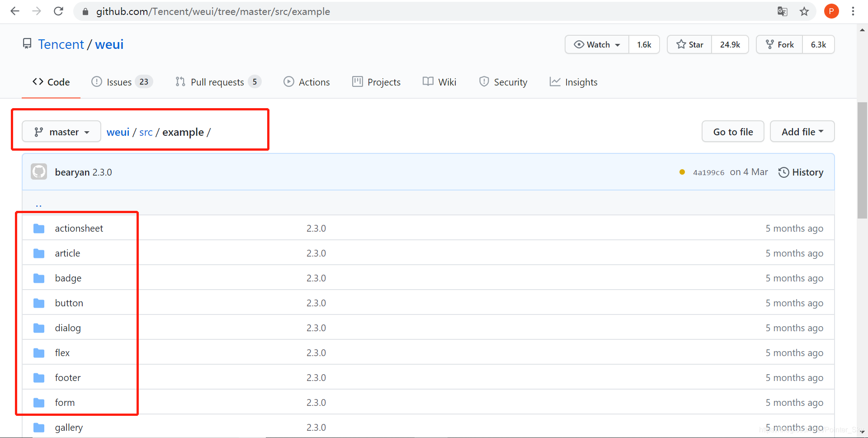Open the Security tab
This screenshot has width=868, height=438.
click(503, 82)
